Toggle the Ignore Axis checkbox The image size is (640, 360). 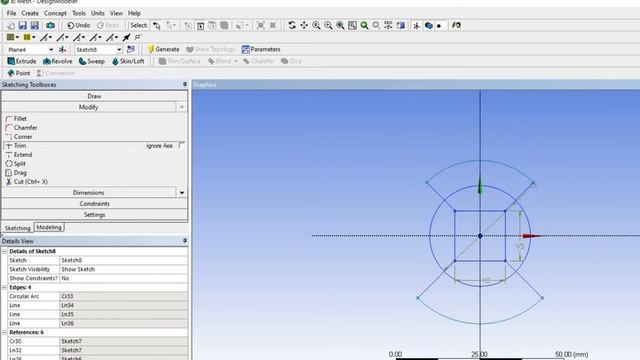point(182,145)
